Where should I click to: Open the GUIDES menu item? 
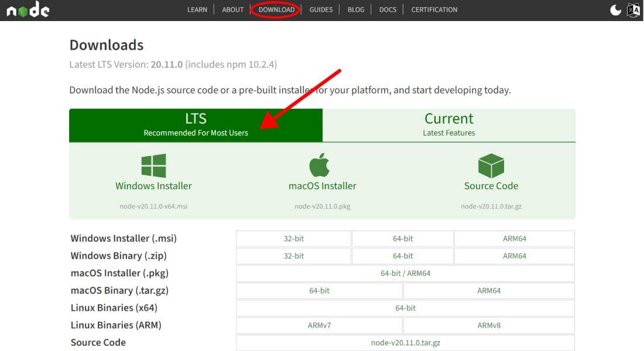[321, 10]
